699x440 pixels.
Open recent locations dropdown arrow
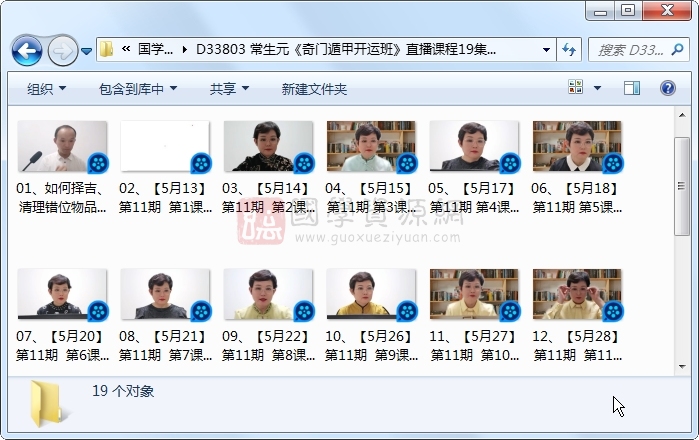[x=86, y=51]
